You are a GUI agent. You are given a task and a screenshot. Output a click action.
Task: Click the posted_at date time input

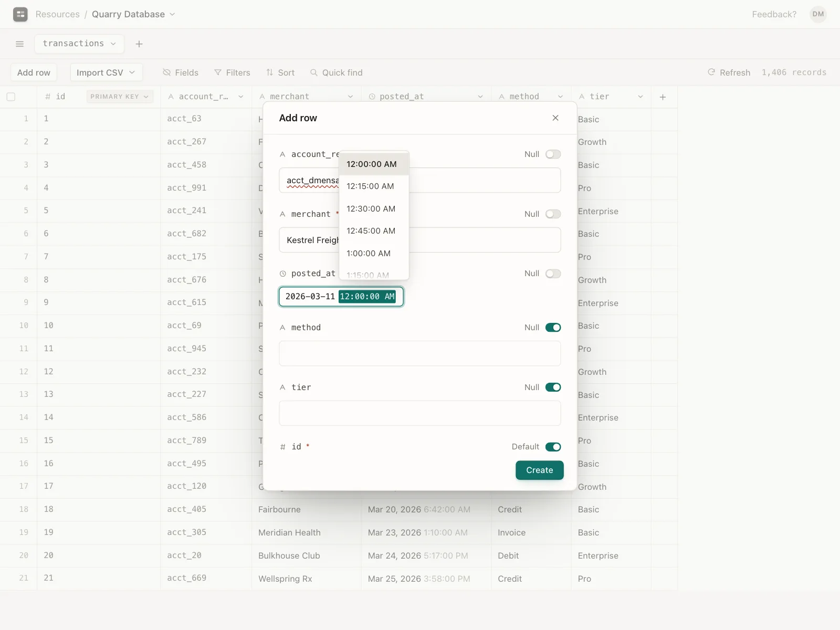click(x=341, y=297)
